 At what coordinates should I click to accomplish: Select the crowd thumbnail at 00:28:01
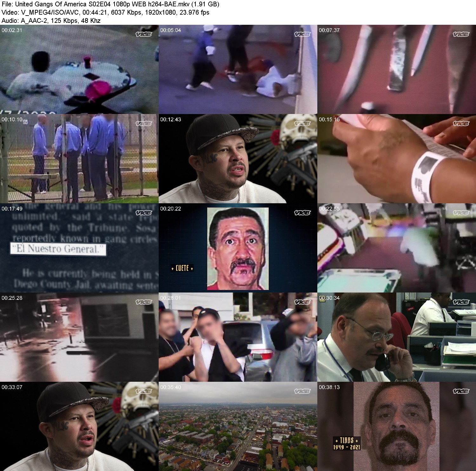point(238,337)
